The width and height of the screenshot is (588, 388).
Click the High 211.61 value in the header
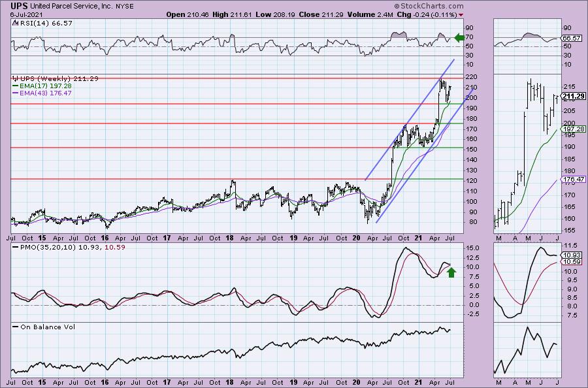(x=232, y=14)
